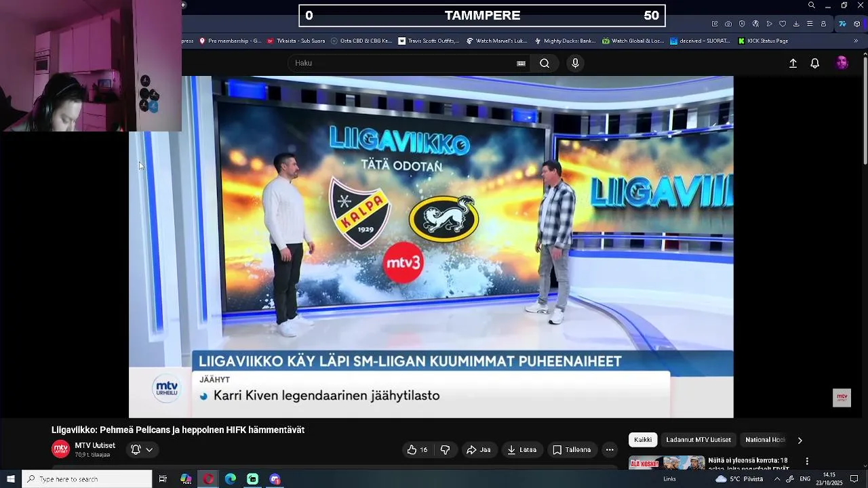The height and width of the screenshot is (488, 868).
Task: Click the share page icon in address bar
Action: (715, 24)
